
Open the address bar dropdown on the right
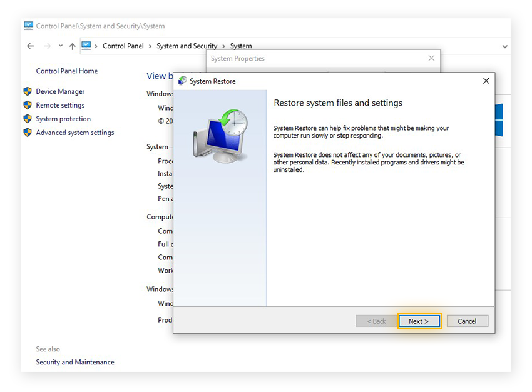coord(504,46)
